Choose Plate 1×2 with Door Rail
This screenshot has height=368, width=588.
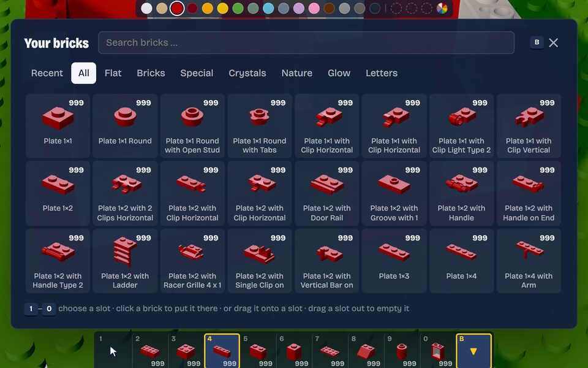(326, 193)
